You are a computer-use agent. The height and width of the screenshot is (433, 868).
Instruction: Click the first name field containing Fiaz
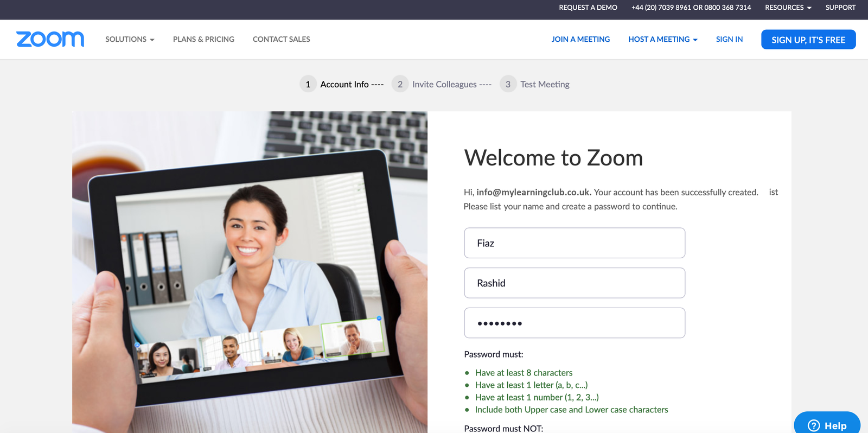click(575, 243)
